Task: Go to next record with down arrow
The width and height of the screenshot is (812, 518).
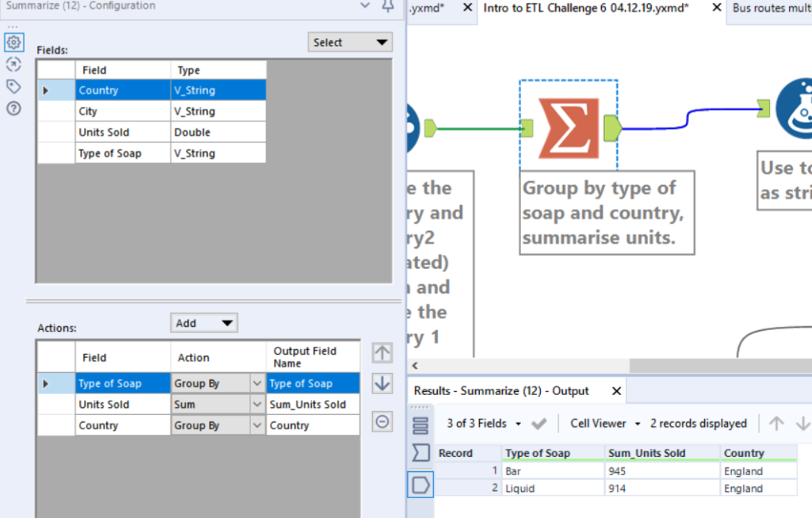Action: (x=802, y=424)
